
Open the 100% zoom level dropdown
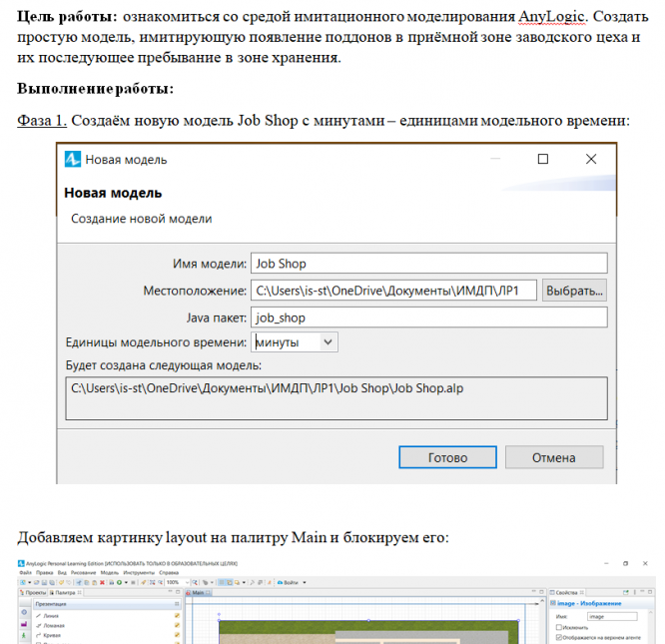(x=178, y=582)
